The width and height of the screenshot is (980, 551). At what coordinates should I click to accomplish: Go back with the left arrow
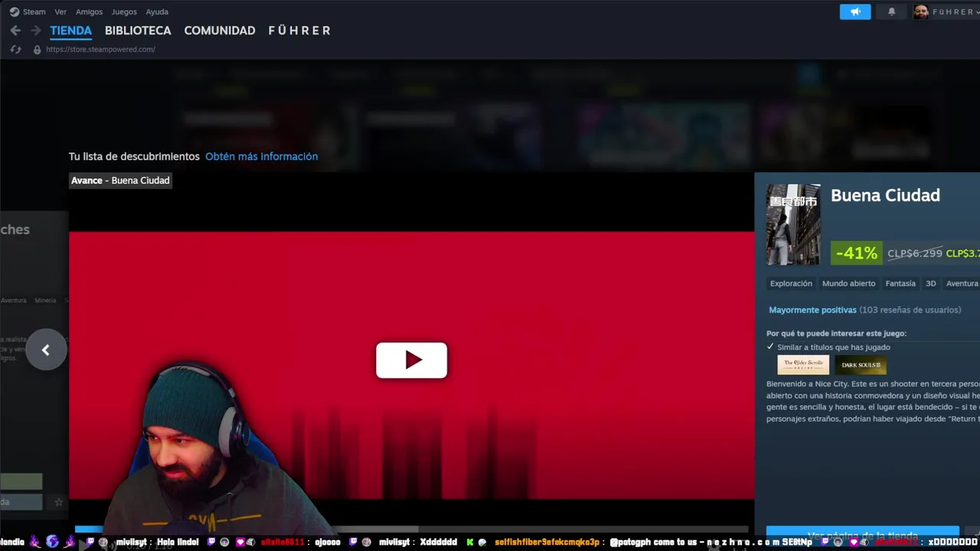coord(15,31)
